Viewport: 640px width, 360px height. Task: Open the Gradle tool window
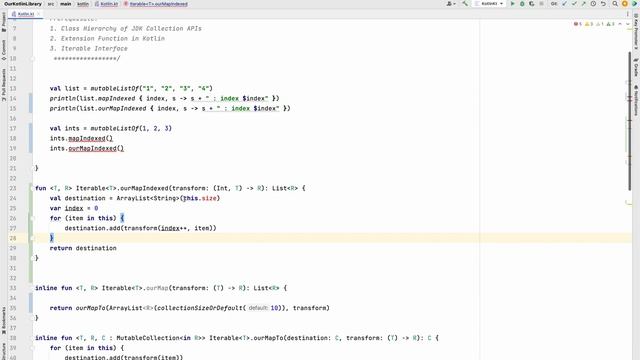(x=636, y=68)
